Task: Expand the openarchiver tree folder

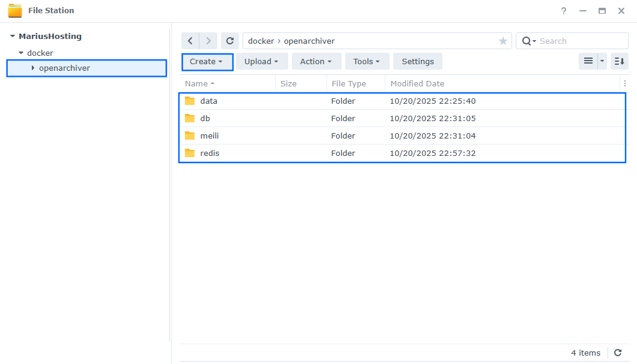Action: 33,68
